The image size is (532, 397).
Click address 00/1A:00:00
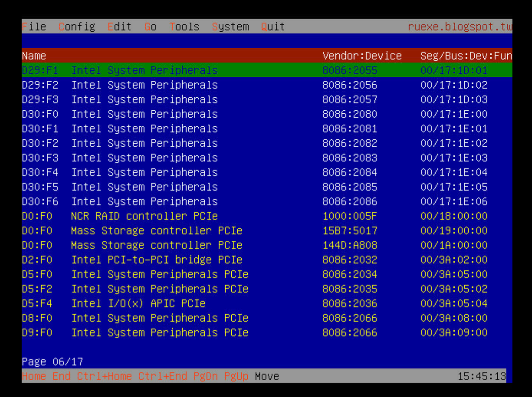click(x=454, y=245)
